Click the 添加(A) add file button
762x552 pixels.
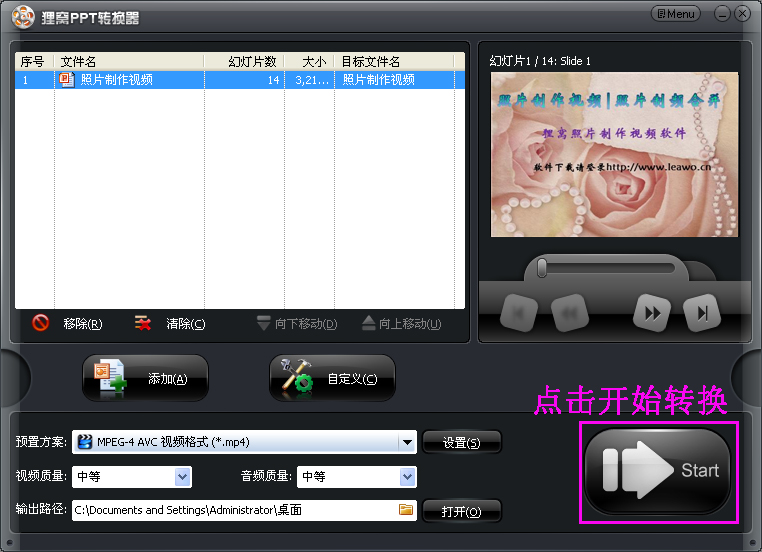pos(145,378)
